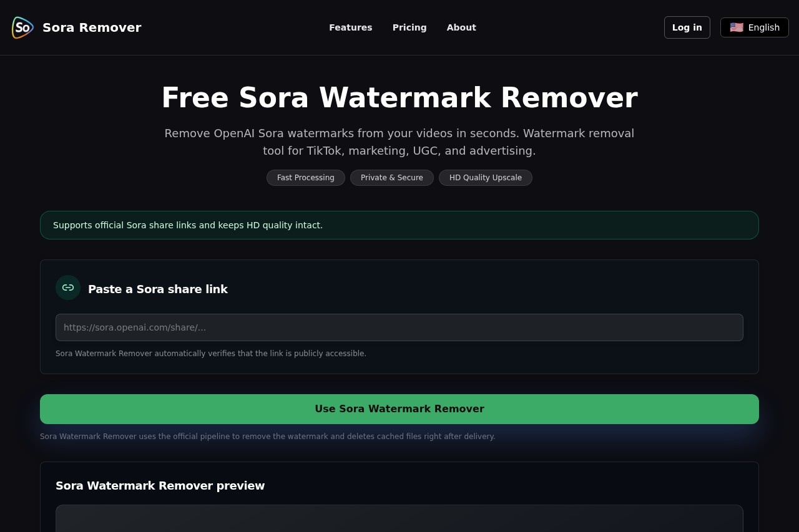Click the Sora share link input field
The height and width of the screenshot is (532, 799).
399,327
